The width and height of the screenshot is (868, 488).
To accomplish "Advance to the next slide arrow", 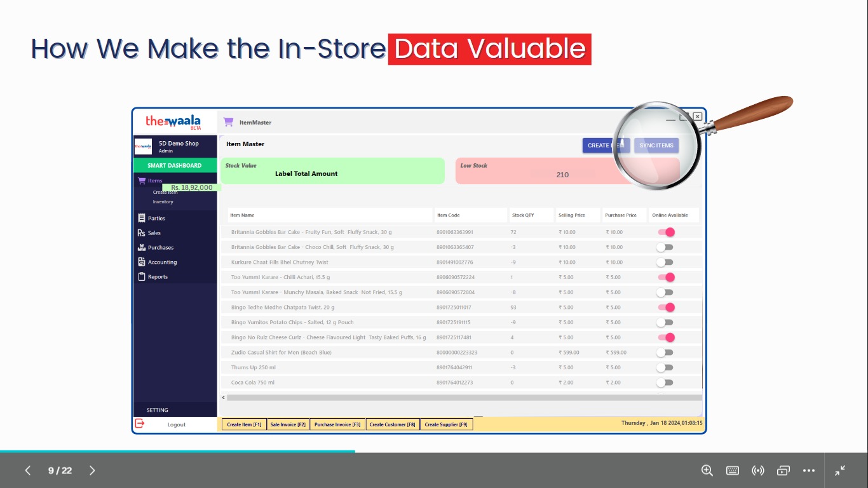I will point(92,470).
